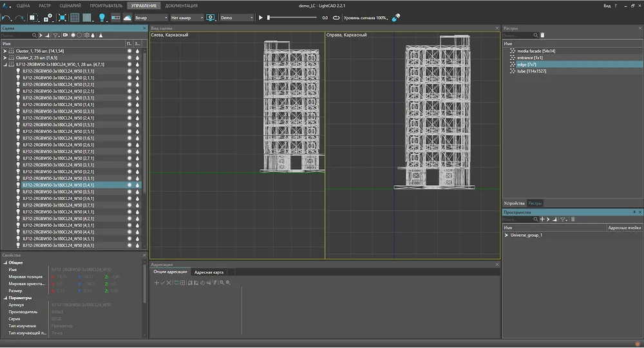644x348 pixels.
Task: Toggle visibility circle for the Cluster_1 row
Action: [x=129, y=50]
